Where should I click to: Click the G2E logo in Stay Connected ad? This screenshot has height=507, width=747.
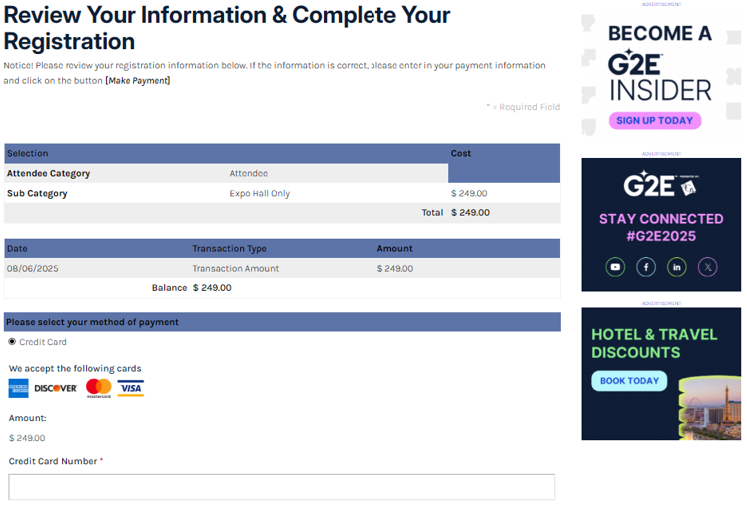tap(660, 184)
